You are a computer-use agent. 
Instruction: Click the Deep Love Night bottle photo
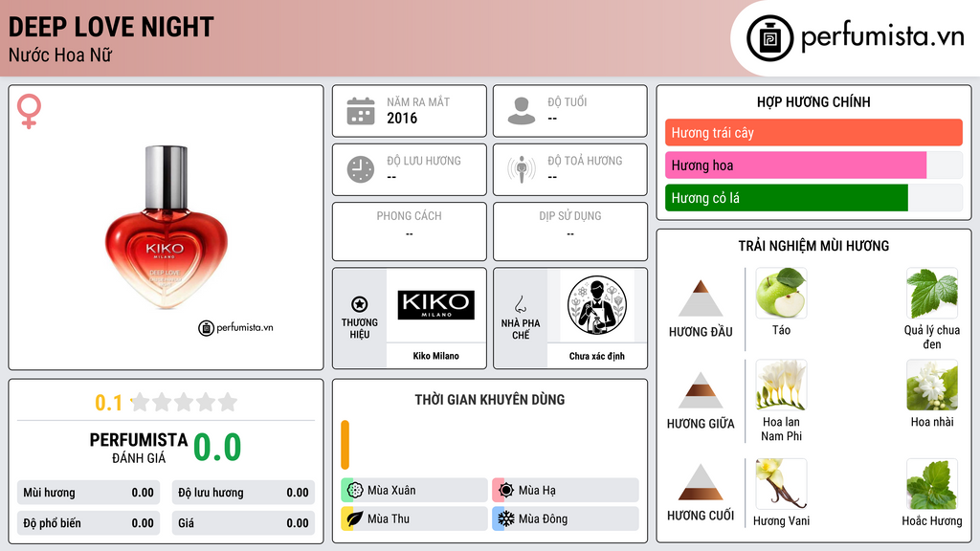(167, 228)
